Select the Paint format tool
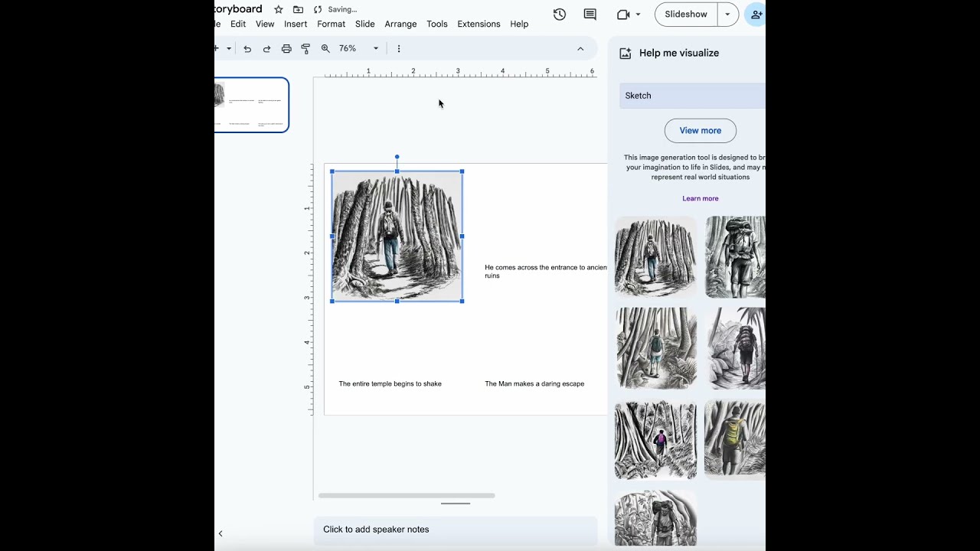The height and width of the screenshot is (551, 980). pos(305,49)
